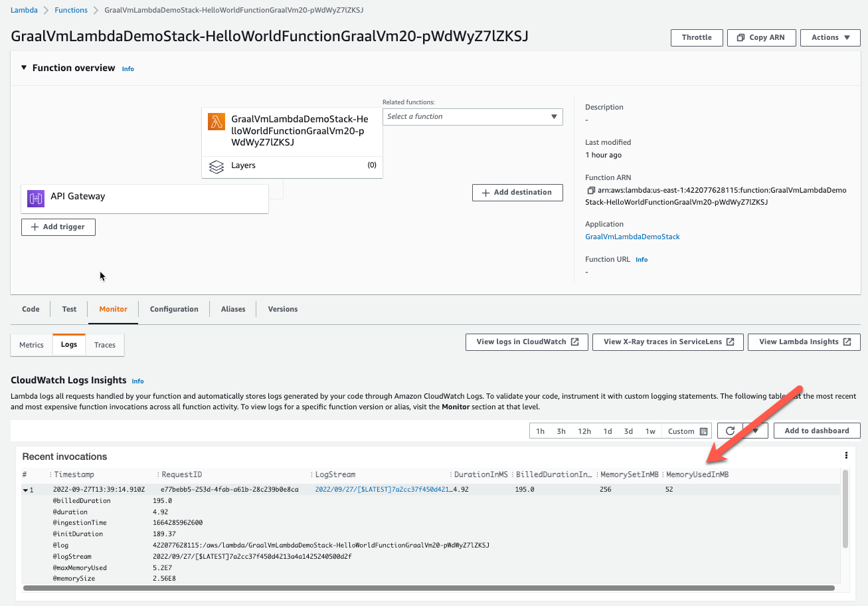Switch to the Traces sub-tab
The width and height of the screenshot is (868, 606).
tap(105, 345)
